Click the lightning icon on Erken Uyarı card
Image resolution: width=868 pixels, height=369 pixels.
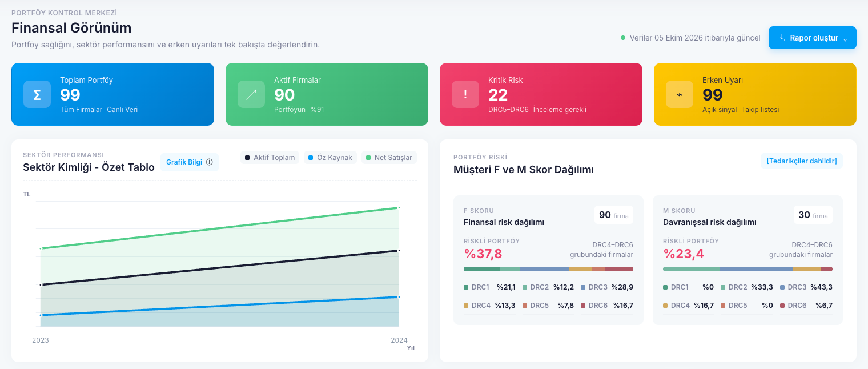[x=680, y=94]
